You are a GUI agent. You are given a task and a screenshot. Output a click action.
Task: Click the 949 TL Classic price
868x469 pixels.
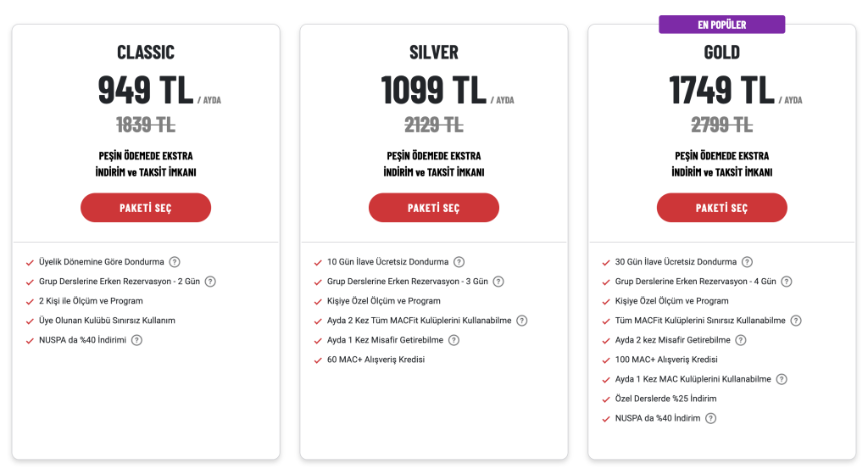pos(146,90)
